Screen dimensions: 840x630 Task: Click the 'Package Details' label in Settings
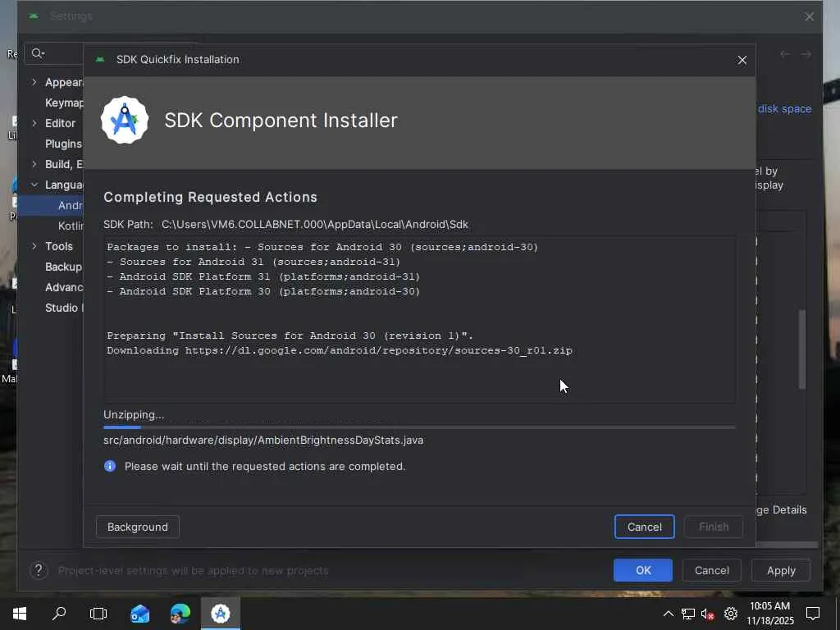click(x=781, y=510)
